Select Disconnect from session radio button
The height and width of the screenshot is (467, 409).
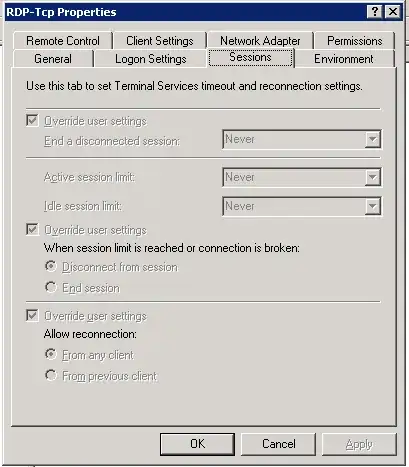[x=51, y=266]
